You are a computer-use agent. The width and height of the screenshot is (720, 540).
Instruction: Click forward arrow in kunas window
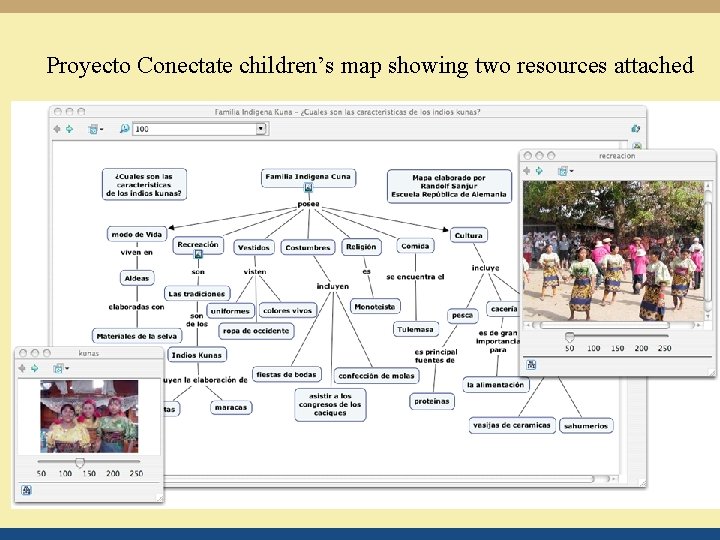pyautogui.click(x=34, y=368)
